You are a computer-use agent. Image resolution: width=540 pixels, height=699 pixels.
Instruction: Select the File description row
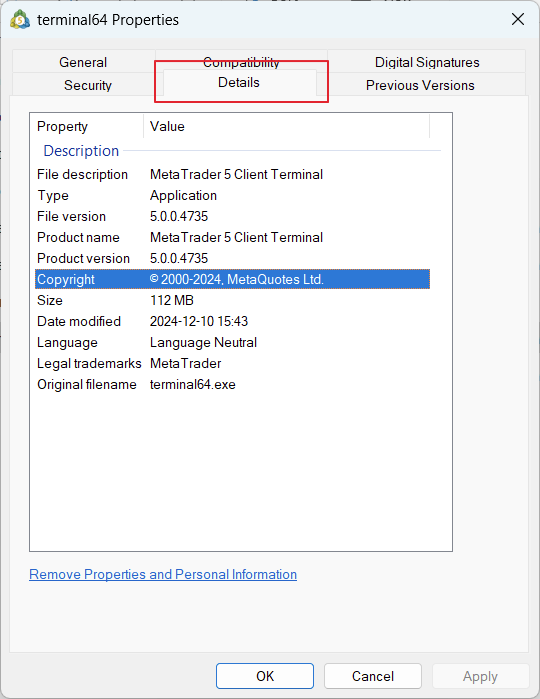232,174
